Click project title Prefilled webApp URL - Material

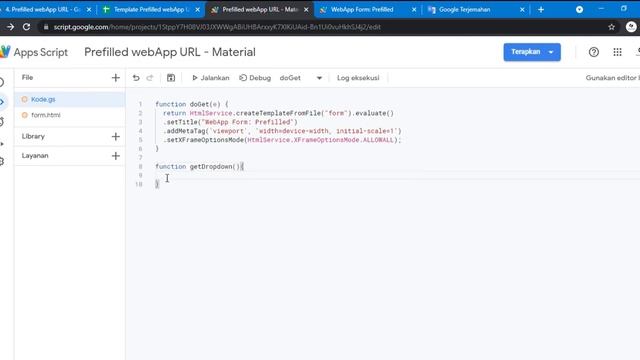170,52
